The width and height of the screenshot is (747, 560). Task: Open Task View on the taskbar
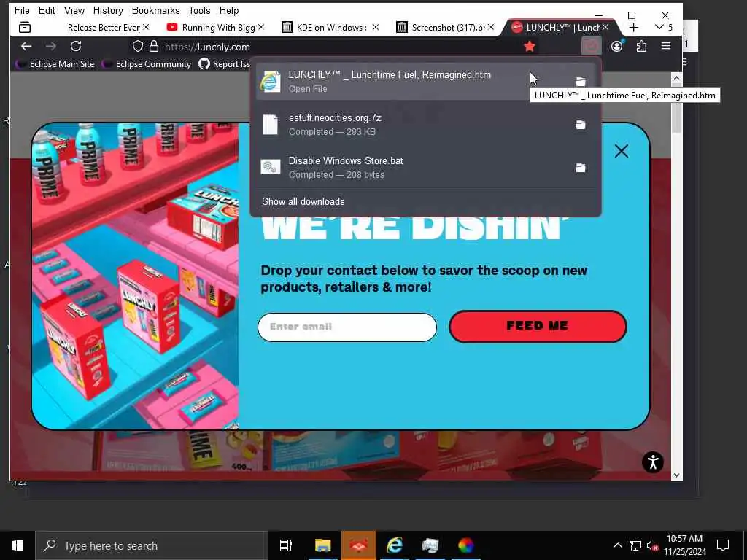(x=286, y=545)
